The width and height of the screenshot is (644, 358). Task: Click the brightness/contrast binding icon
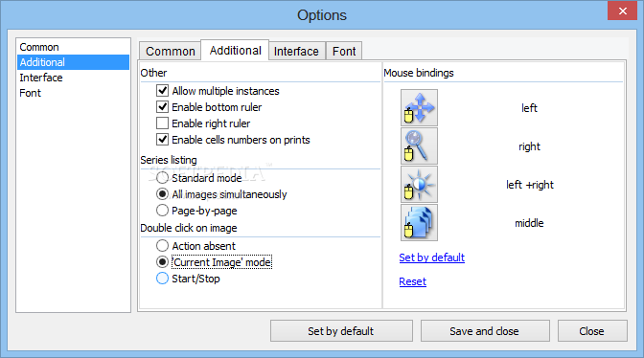(x=419, y=185)
